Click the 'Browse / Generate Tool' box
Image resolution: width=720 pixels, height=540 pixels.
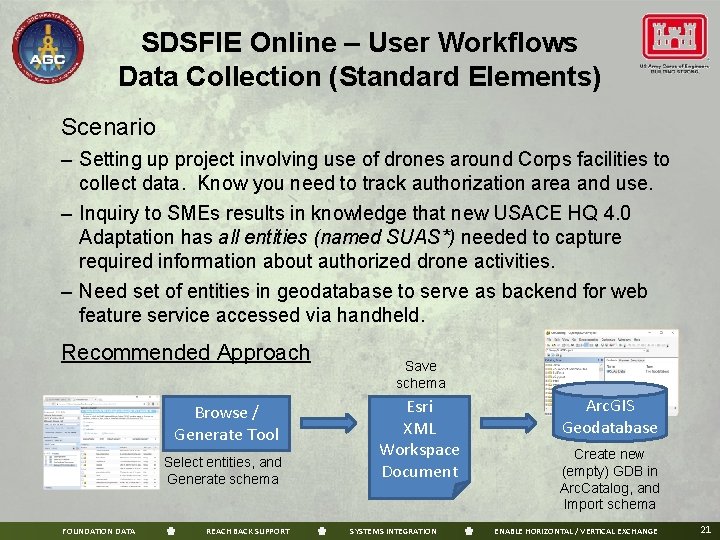[x=226, y=423]
